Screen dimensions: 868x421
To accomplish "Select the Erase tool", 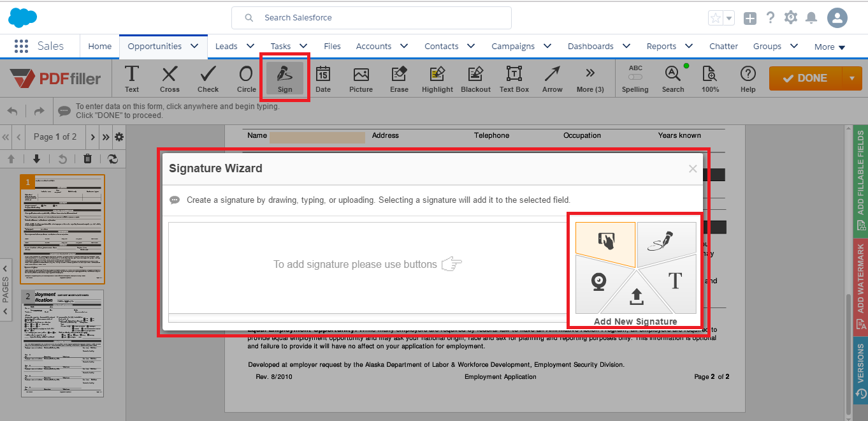I will pyautogui.click(x=399, y=78).
